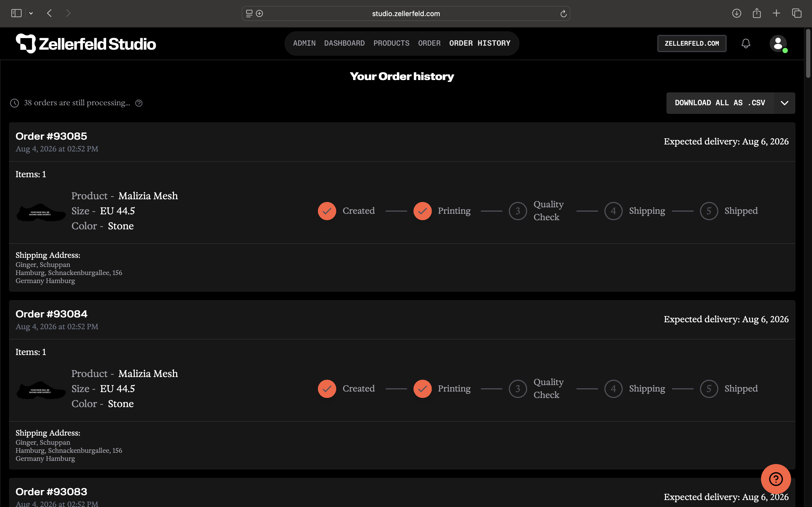Click the clock icon beside processing orders
The image size is (812, 507).
(15, 103)
